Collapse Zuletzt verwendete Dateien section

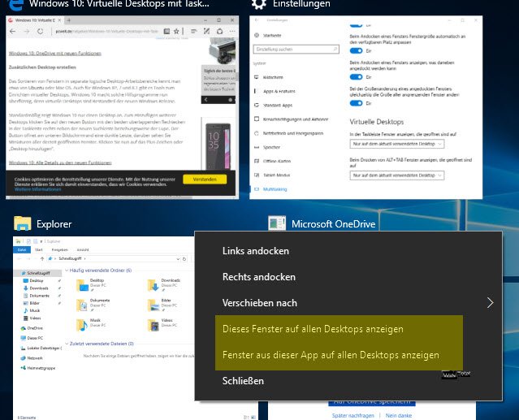click(67, 344)
